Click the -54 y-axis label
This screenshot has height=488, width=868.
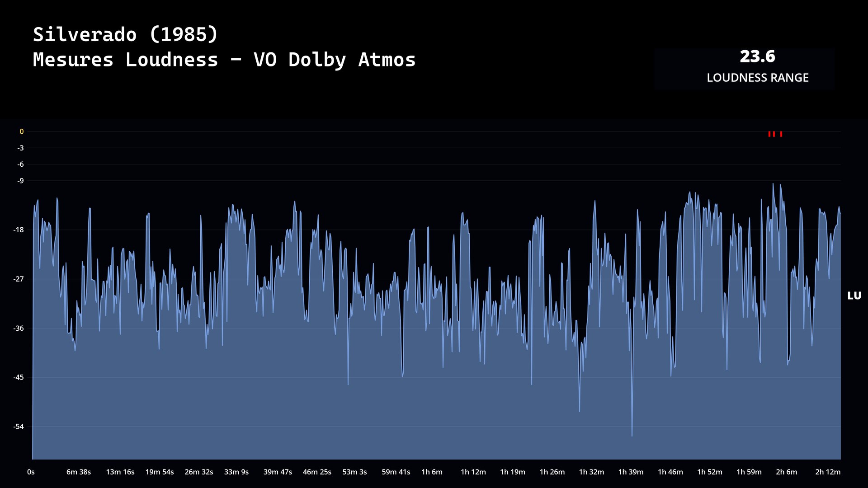point(19,427)
